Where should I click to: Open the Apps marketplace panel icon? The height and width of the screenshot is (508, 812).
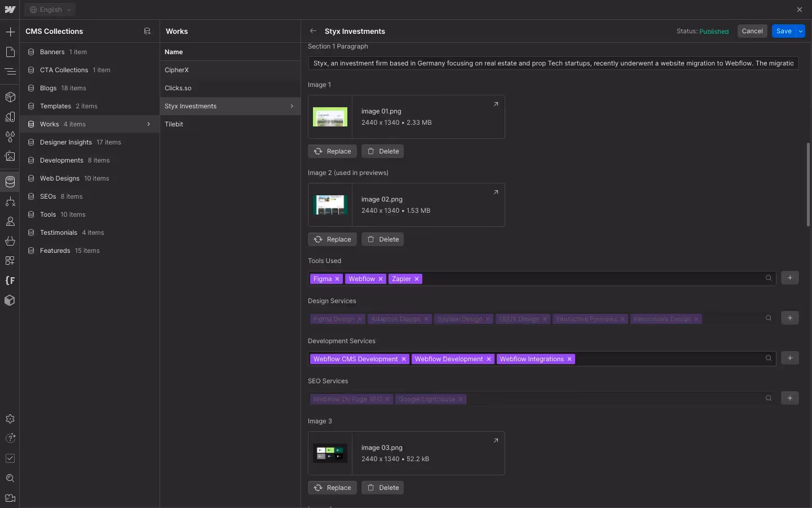click(x=10, y=261)
